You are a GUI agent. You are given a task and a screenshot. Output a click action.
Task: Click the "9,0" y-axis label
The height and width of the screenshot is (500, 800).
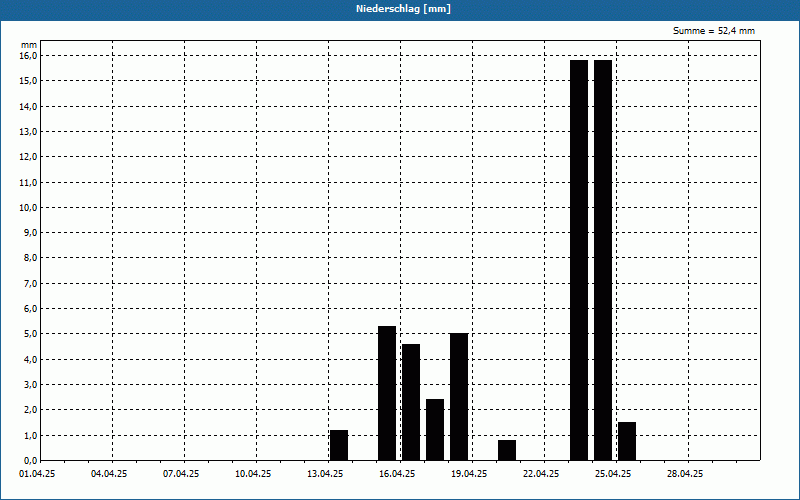pos(31,233)
